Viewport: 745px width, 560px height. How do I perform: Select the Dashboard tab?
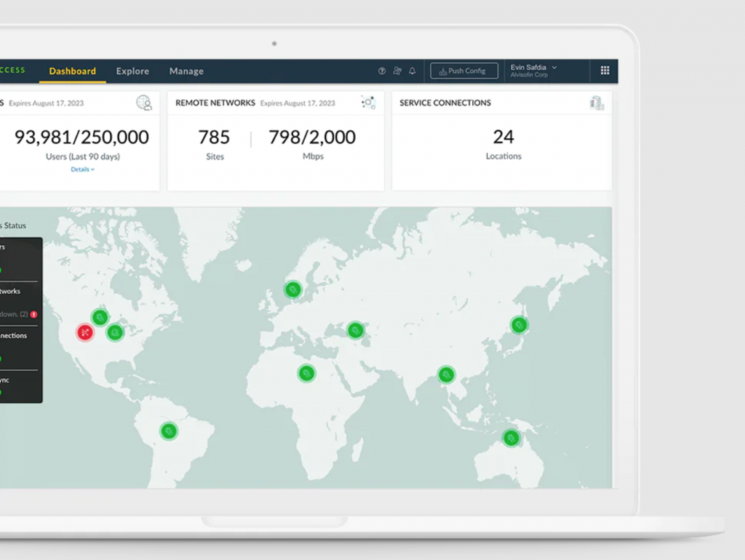72,71
